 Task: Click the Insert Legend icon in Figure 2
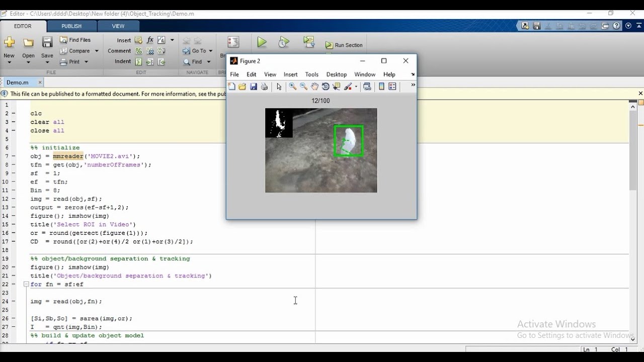tap(392, 86)
